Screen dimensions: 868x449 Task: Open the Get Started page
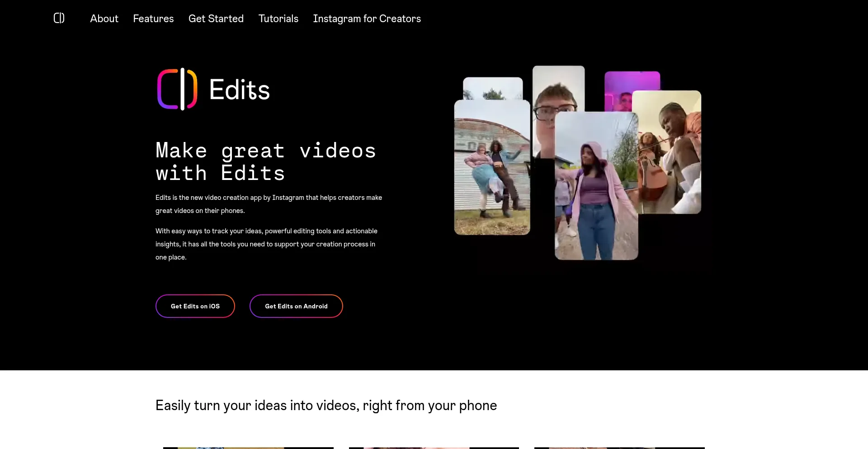(x=216, y=19)
